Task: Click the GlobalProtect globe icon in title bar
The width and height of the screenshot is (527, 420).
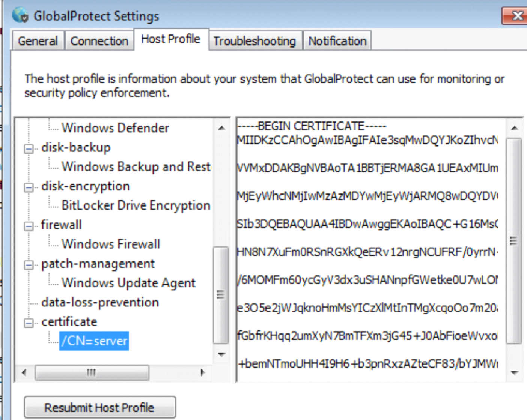Action: pyautogui.click(x=20, y=15)
